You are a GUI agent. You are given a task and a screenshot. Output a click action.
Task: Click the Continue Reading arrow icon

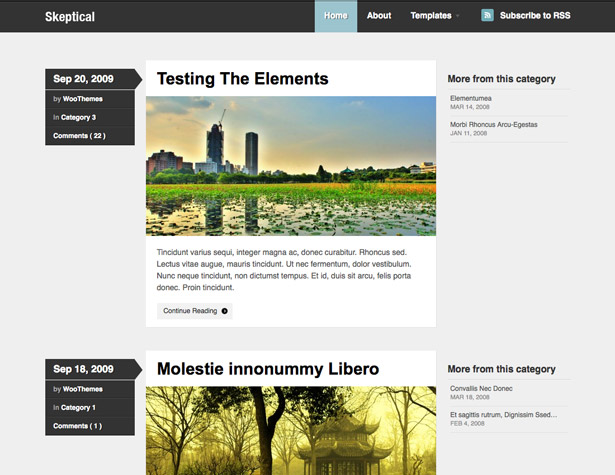tap(224, 311)
